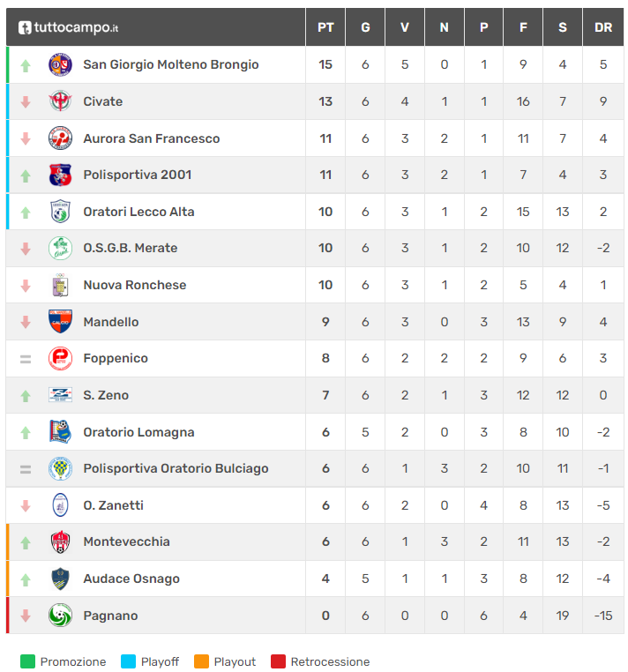The height and width of the screenshot is (672, 628).
Task: Click the green up arrow beside S. Zeno
Action: pyautogui.click(x=26, y=396)
